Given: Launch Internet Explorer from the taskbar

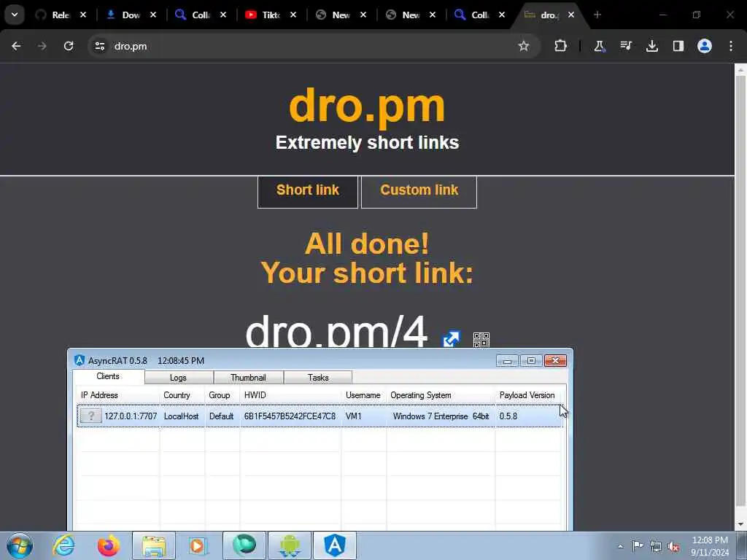Looking at the screenshot, I should click(x=63, y=545).
